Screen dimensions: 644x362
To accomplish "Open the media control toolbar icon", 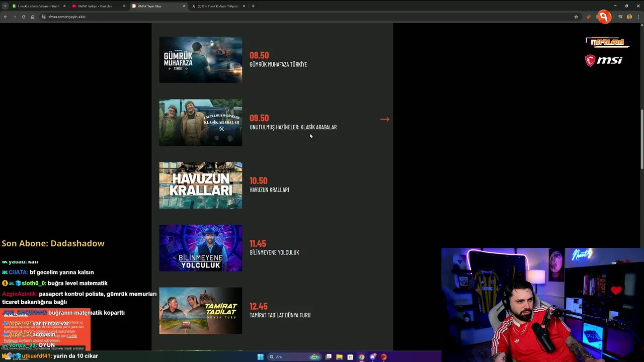I will pos(620,17).
